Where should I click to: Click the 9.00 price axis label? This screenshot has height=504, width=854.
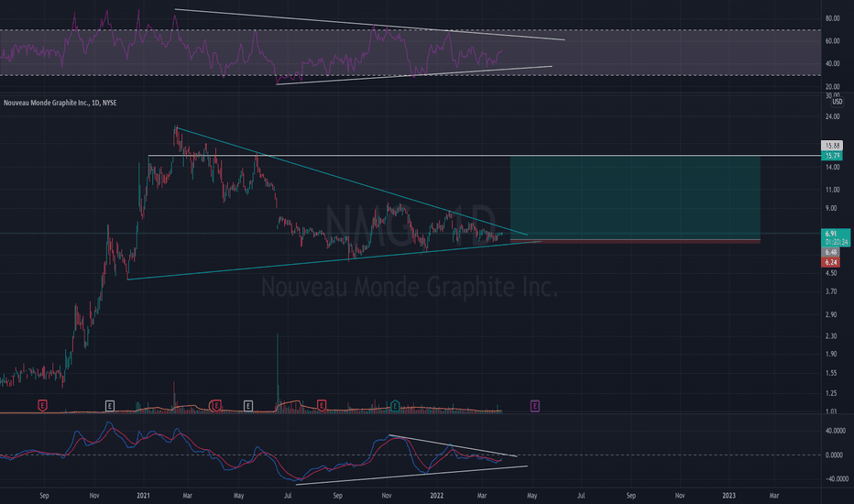831,208
